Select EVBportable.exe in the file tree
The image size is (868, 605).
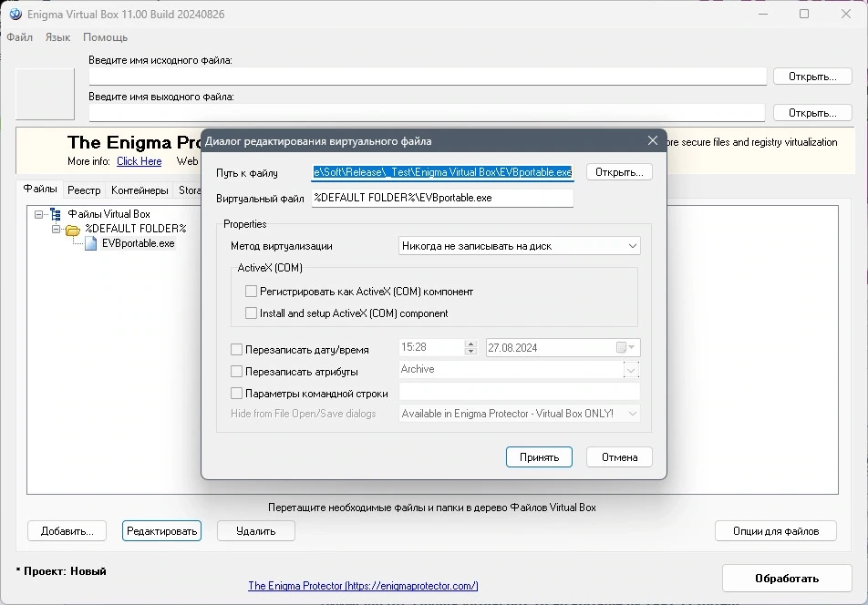[138, 243]
